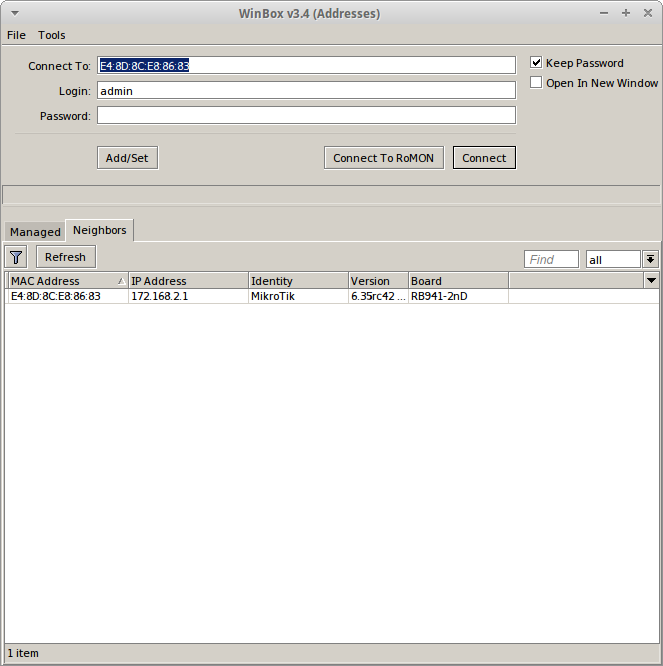Viewport: 663px width, 666px height.
Task: Click the version 6.35rc42 cell
Action: coord(378,296)
